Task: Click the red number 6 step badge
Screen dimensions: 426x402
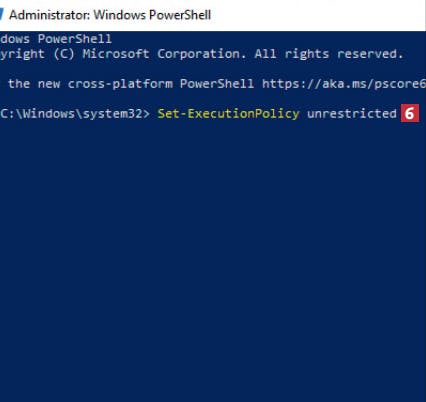Action: [x=410, y=113]
